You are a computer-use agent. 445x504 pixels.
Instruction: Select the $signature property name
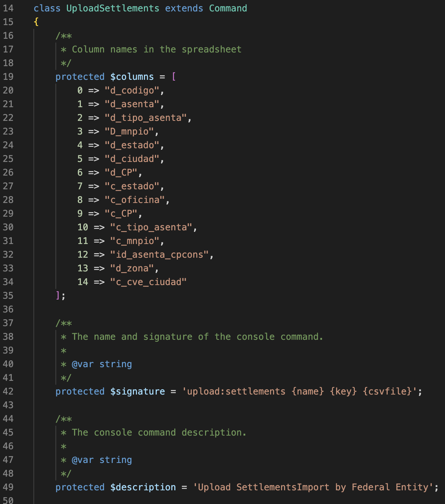pos(137,391)
